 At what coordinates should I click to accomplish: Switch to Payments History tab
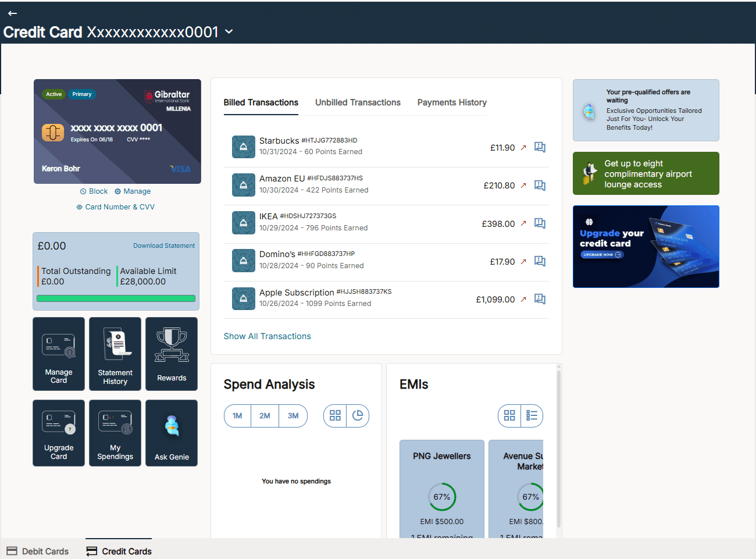[x=452, y=102]
